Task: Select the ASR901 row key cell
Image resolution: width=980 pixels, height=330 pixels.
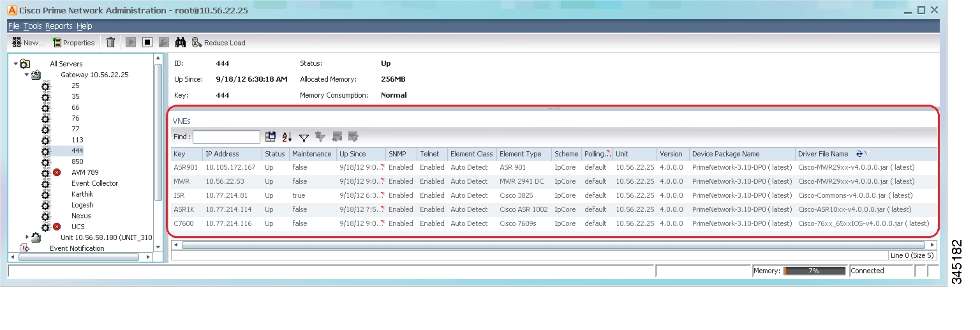Action: (186, 167)
